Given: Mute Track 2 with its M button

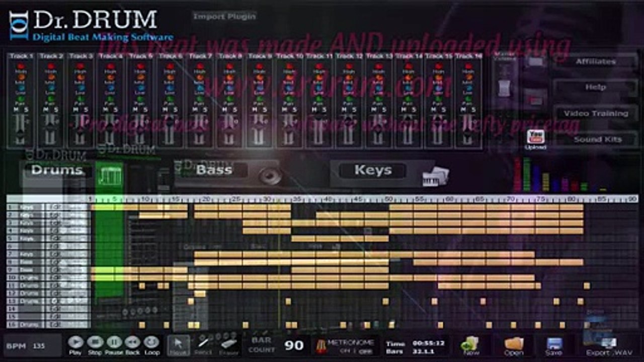Looking at the screenshot, I should click(x=47, y=110).
